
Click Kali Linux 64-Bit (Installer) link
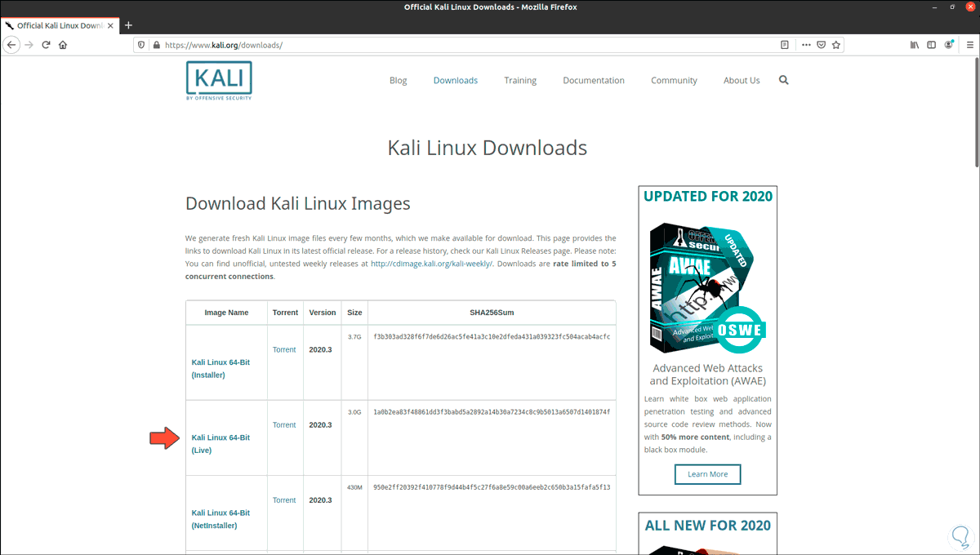pyautogui.click(x=220, y=368)
